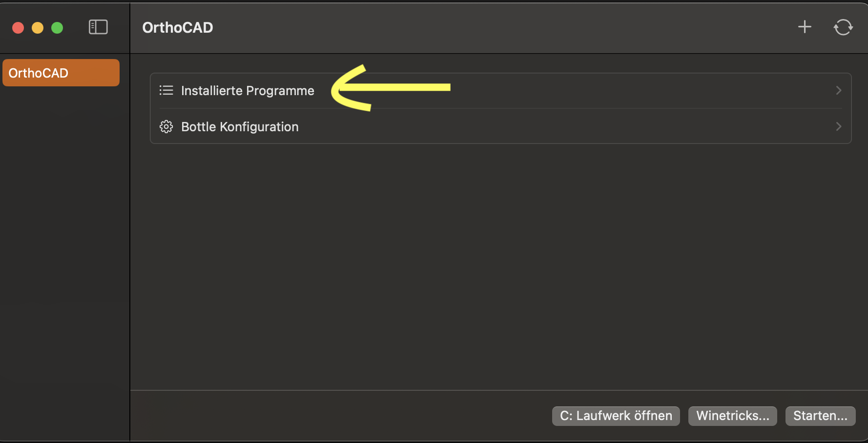Open the Bottle Konfiguration entry
The image size is (868, 443).
click(x=240, y=127)
